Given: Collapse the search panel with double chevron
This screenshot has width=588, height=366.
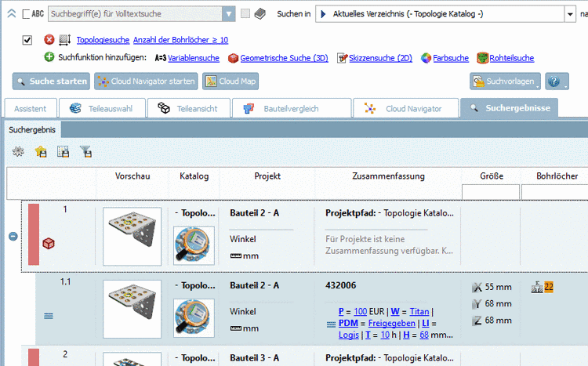Looking at the screenshot, I should (12, 14).
